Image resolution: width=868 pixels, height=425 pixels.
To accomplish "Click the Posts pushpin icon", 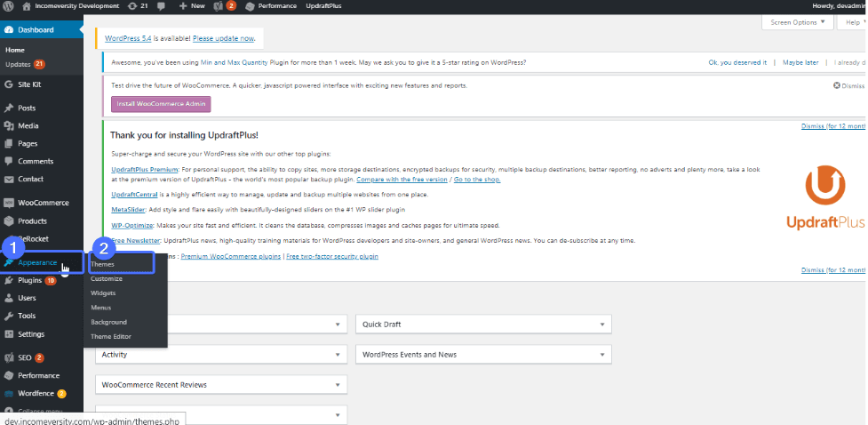I will point(8,108).
